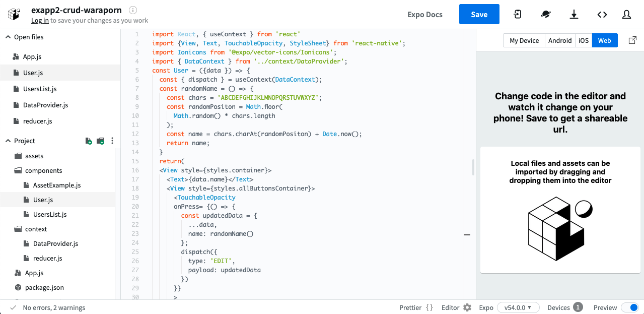Click the planet icon in top toolbar
This screenshot has height=314, width=644.
coord(546,15)
